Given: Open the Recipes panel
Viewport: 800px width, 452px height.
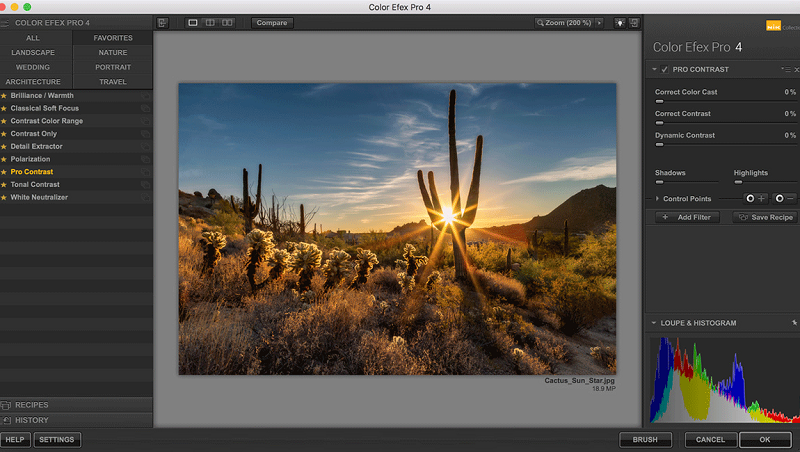Looking at the screenshot, I should (x=32, y=405).
